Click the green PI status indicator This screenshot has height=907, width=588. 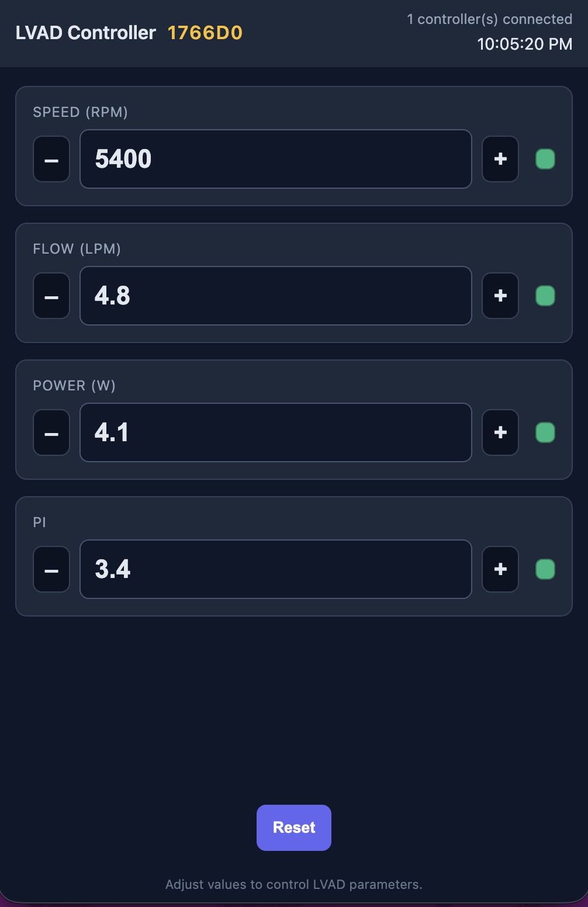click(x=545, y=569)
